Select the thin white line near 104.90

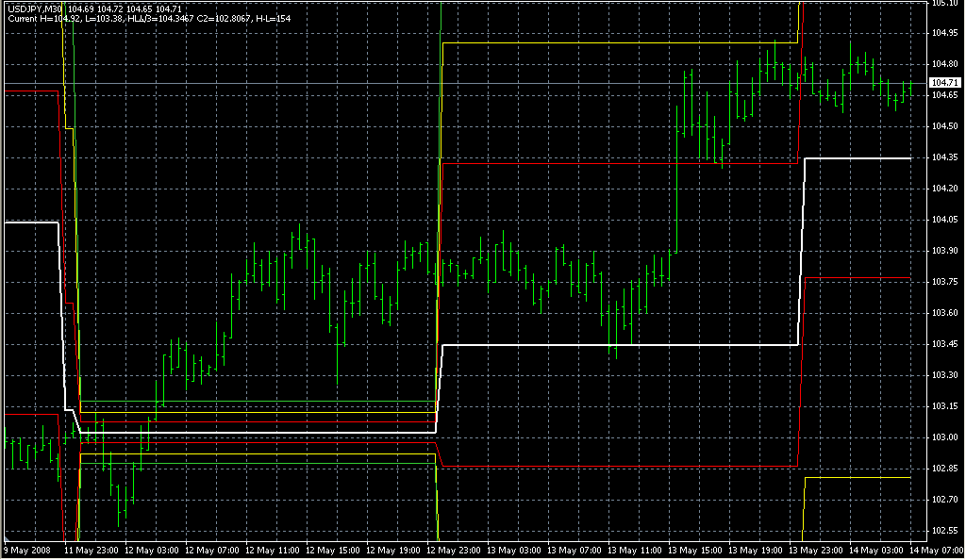[613, 43]
